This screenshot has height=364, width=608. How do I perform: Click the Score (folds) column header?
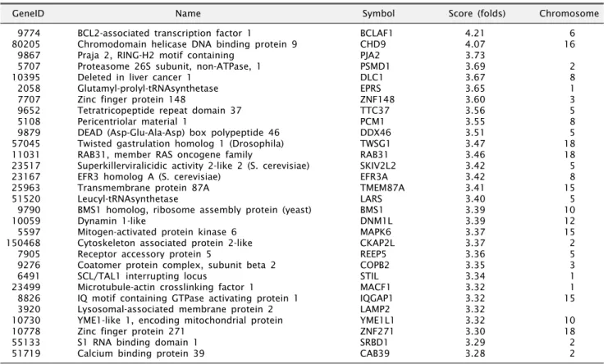point(477,14)
